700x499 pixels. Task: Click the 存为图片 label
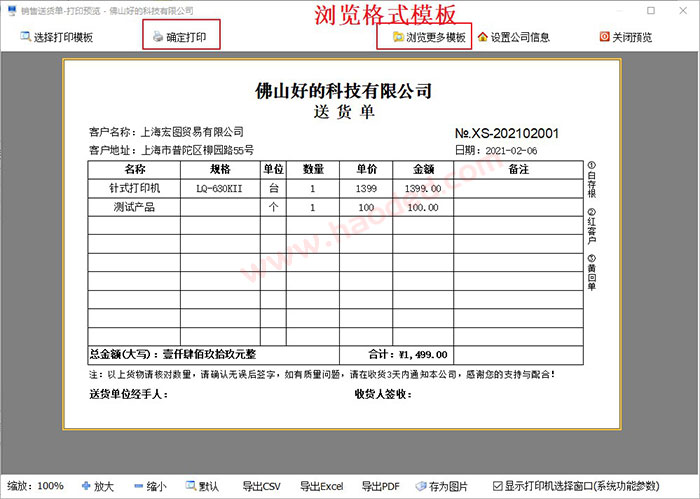point(448,486)
